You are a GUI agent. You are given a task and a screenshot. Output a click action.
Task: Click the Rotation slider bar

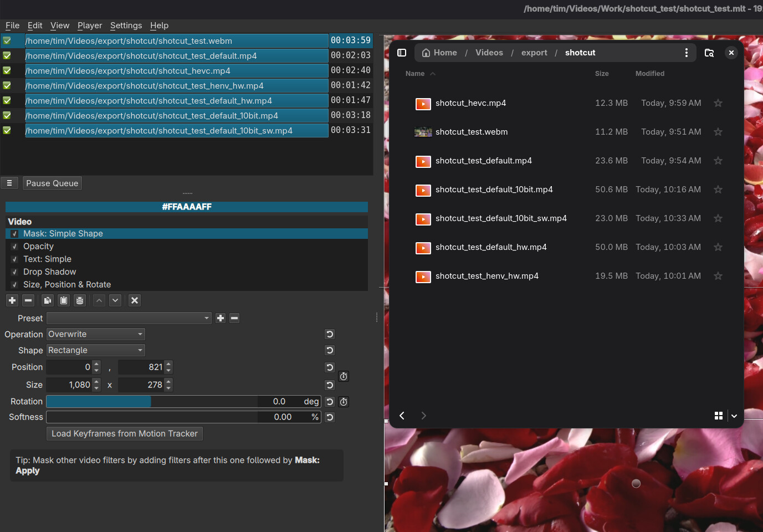pyautogui.click(x=152, y=402)
